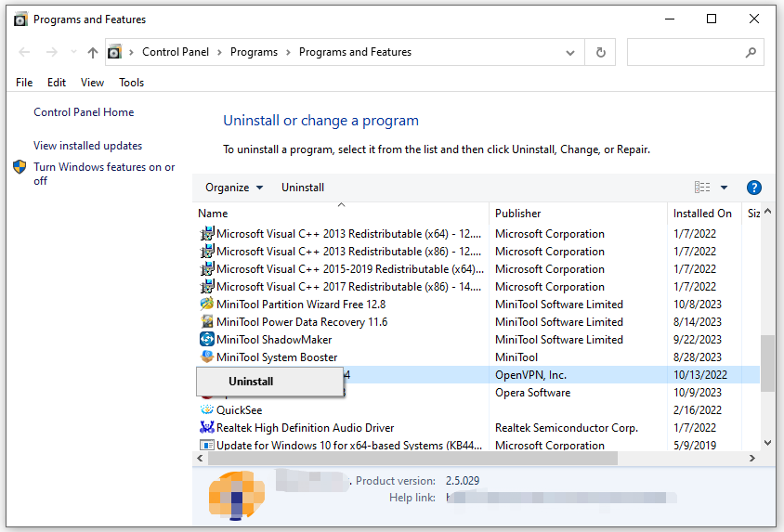Viewport: 784px width, 532px height.
Task: Click the change view icon
Action: (702, 188)
